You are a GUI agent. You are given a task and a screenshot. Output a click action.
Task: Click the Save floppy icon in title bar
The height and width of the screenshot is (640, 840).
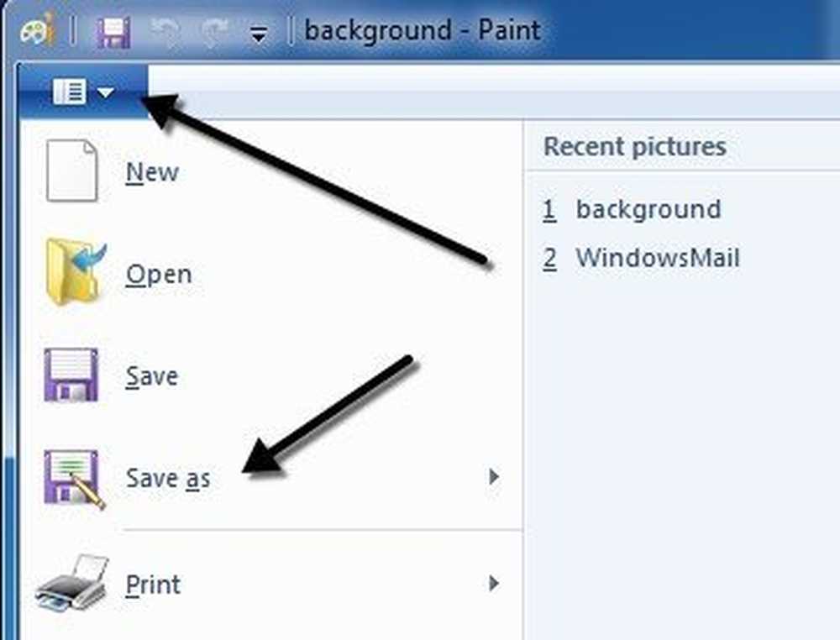coord(113,32)
